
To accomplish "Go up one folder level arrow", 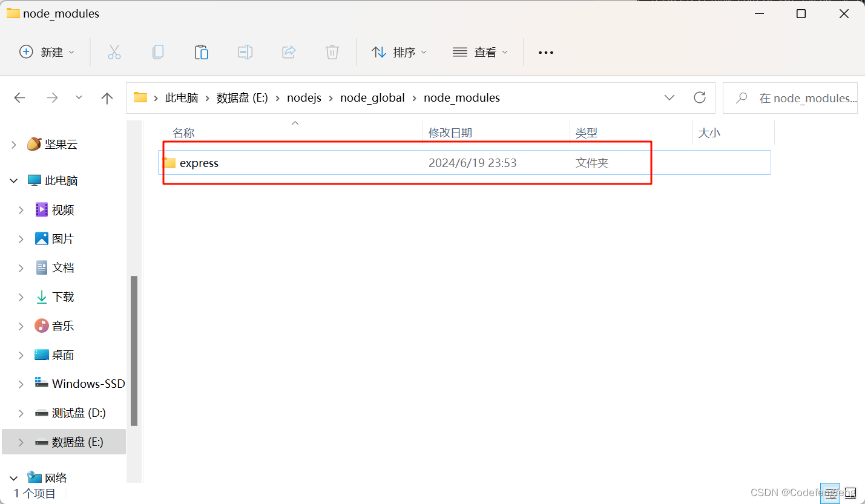I will 107,97.
